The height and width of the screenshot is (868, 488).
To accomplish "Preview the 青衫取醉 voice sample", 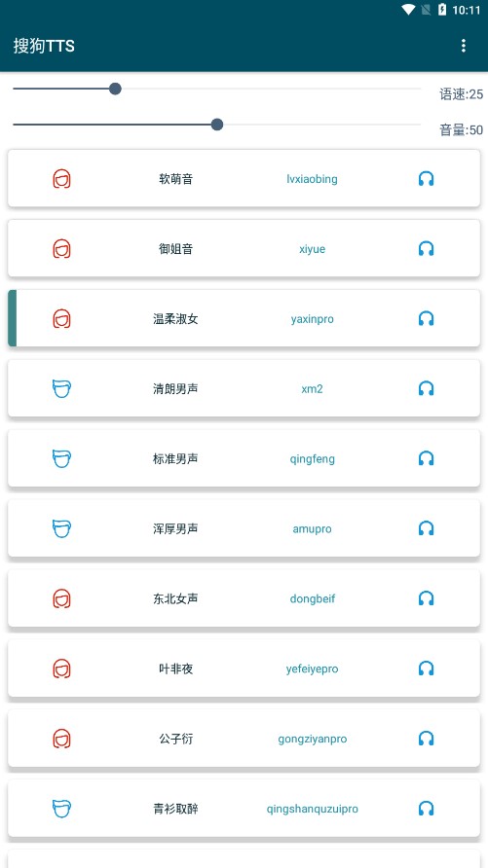I will coord(426,809).
